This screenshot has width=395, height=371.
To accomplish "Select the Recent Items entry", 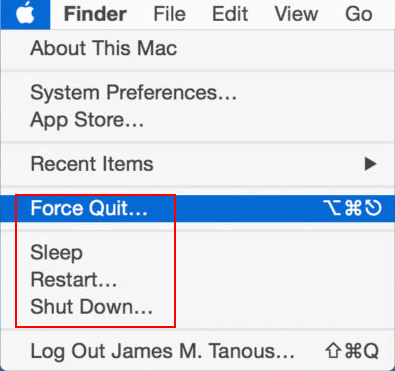I will coord(197,164).
